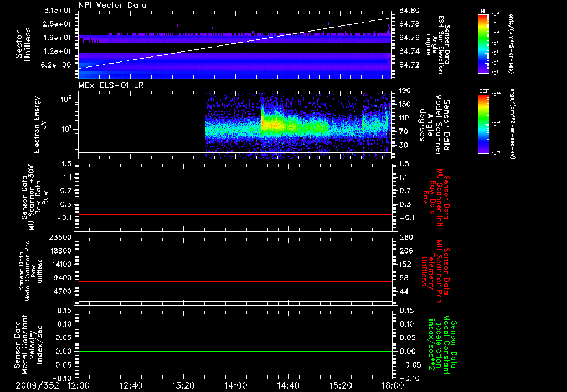
Task: Click the 'ESH Sun Elevation Angle' axis label
Action: point(437,44)
